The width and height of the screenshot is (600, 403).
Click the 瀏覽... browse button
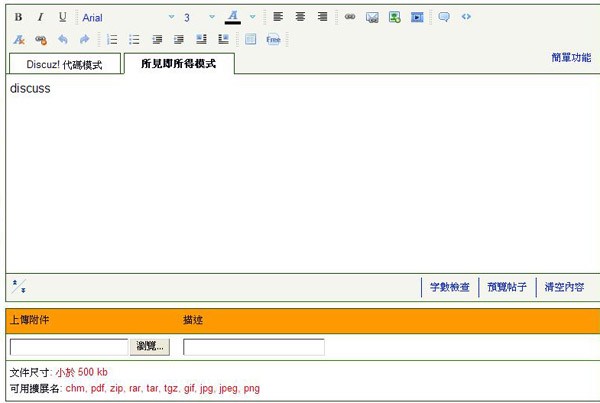click(150, 347)
